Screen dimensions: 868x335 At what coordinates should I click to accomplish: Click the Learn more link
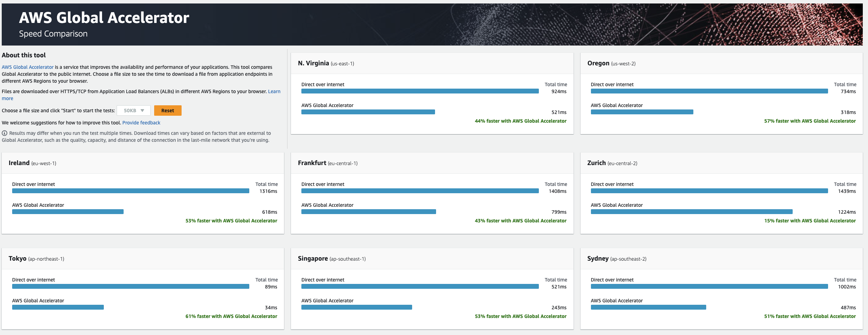click(274, 91)
